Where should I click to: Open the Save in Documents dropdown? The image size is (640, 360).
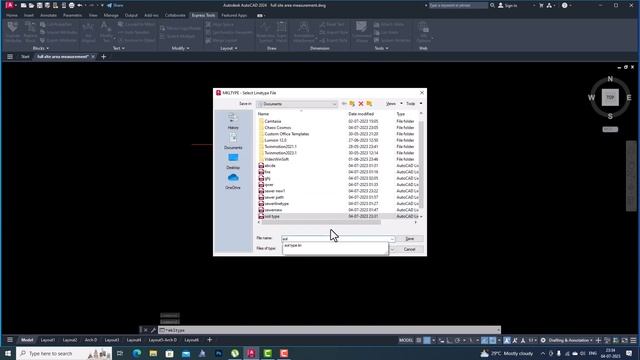(297, 104)
